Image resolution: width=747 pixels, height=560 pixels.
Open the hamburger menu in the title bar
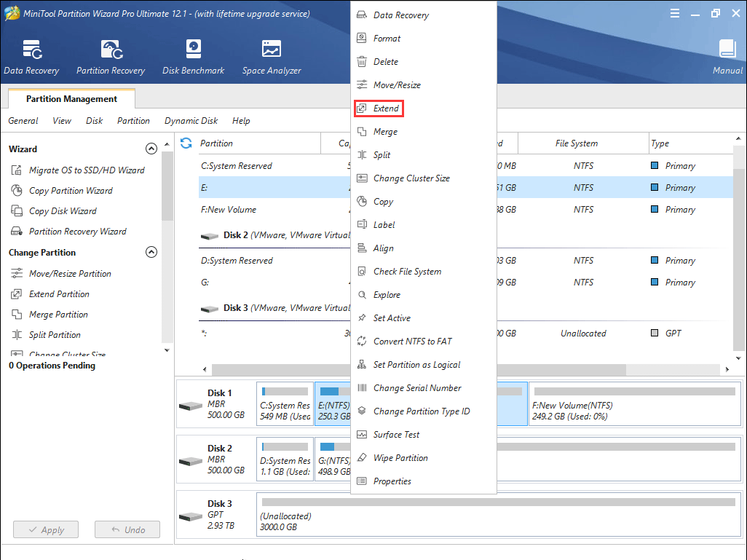pos(675,13)
